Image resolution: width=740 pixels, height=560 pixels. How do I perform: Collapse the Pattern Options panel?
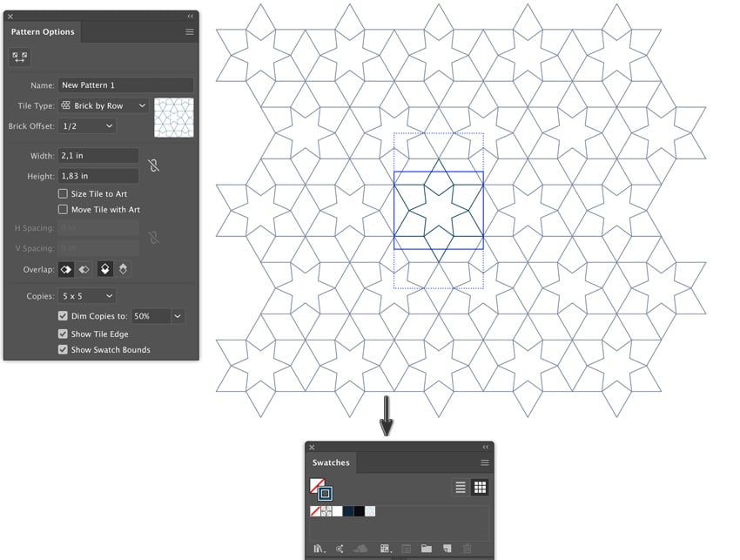click(190, 16)
